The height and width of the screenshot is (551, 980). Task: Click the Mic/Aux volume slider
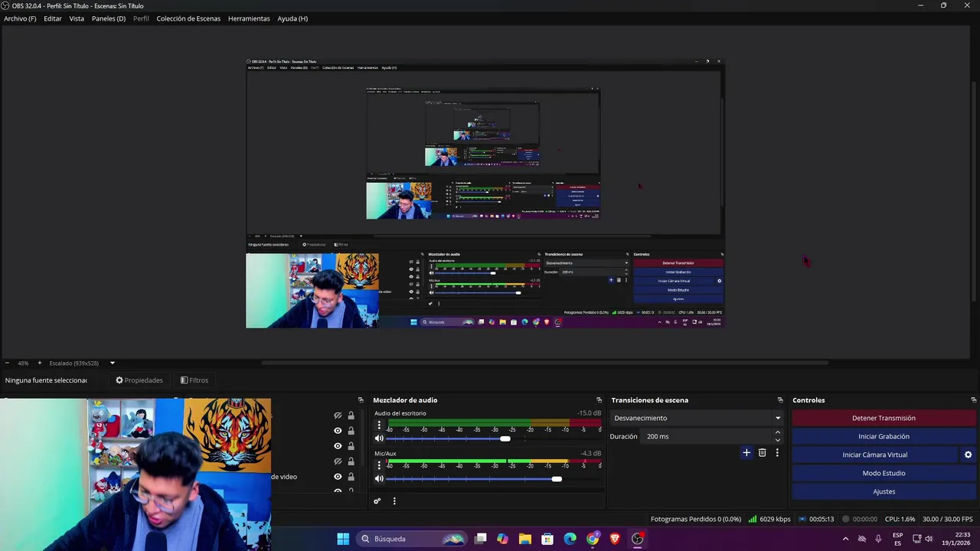494,479
